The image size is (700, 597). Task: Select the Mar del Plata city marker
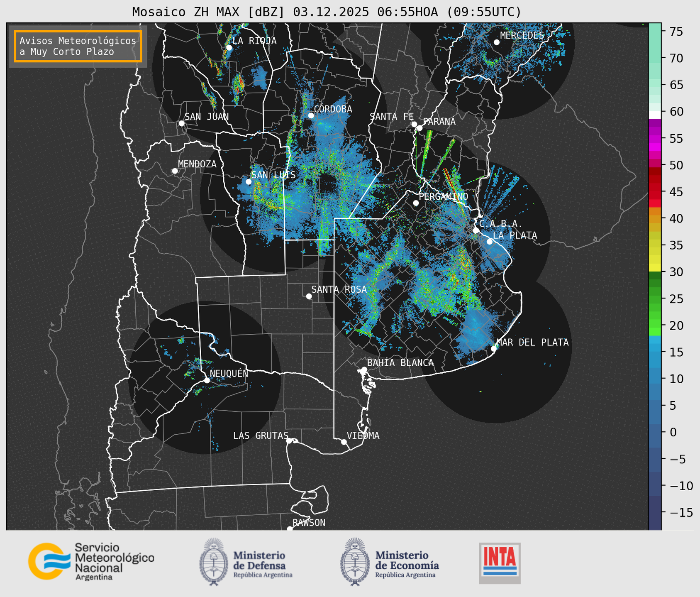click(494, 349)
